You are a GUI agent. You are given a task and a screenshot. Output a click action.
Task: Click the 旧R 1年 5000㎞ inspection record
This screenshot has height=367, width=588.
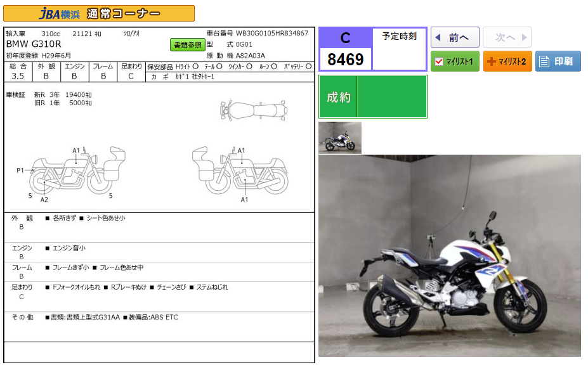tap(63, 103)
